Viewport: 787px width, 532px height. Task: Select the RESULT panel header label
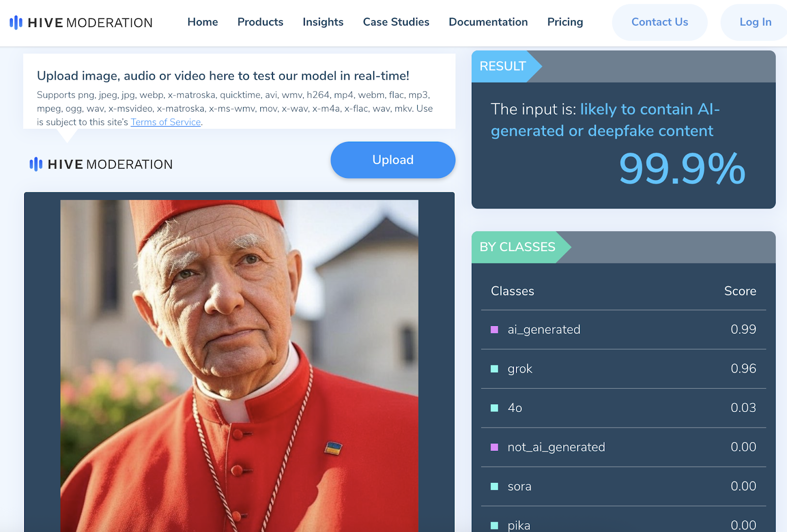tap(503, 66)
